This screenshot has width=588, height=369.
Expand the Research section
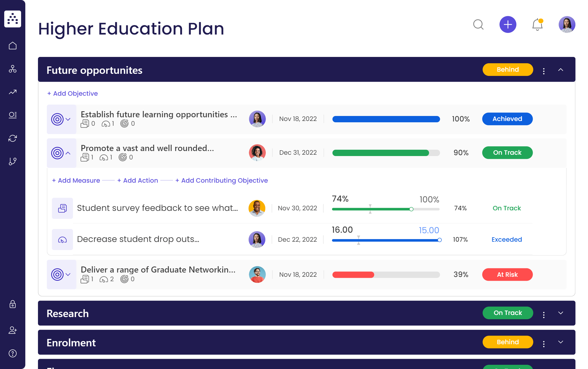pyautogui.click(x=561, y=313)
